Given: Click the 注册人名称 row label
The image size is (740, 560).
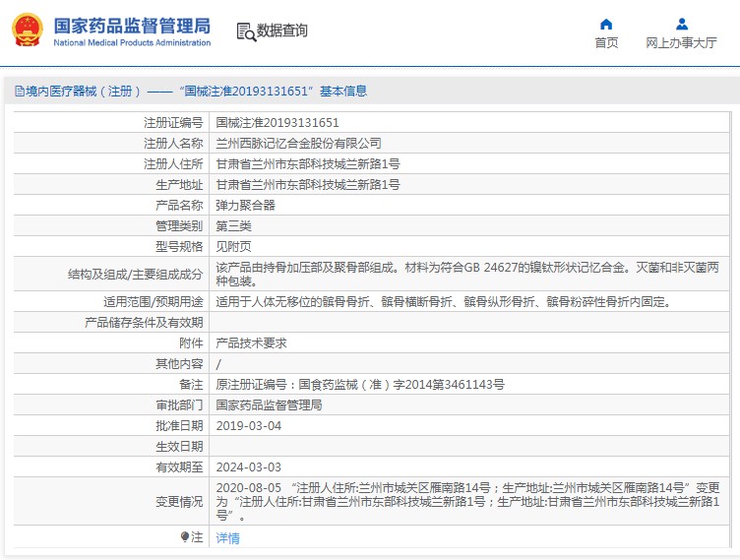Looking at the screenshot, I should 173,143.
